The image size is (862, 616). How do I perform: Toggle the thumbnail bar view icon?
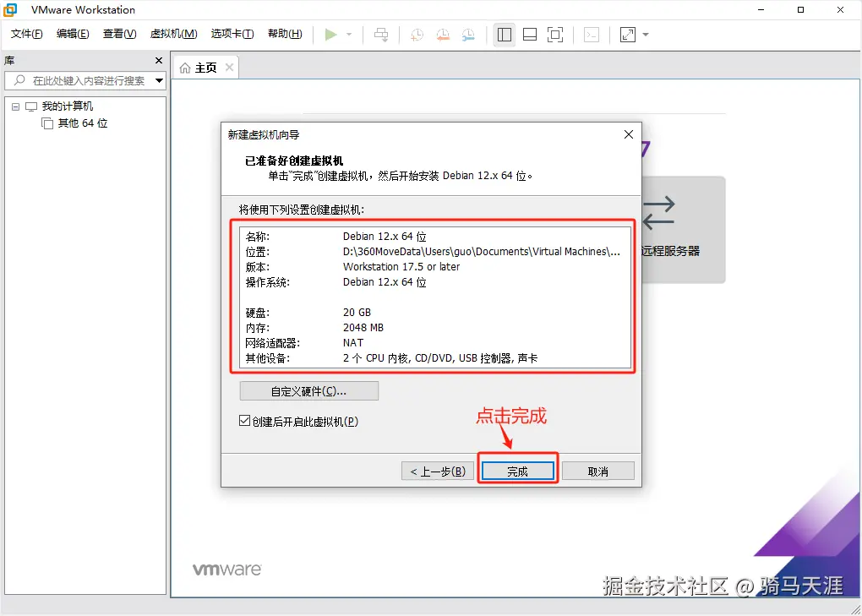coord(530,35)
